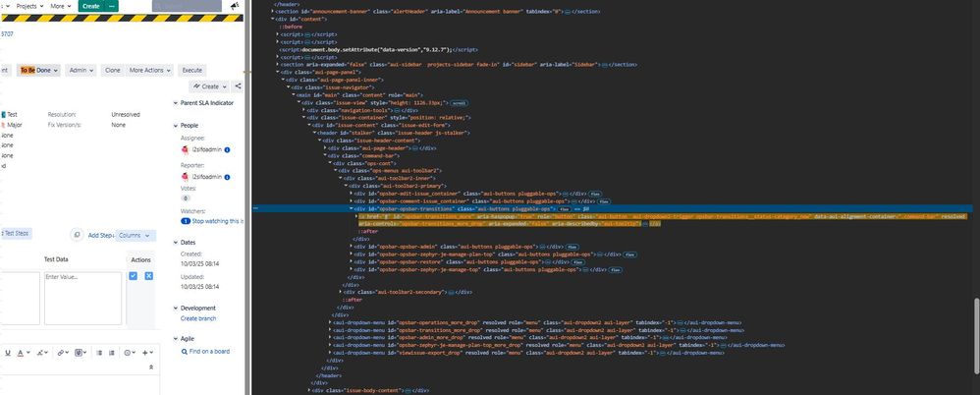
Task: Open the More Actions dropdown
Action: (148, 70)
